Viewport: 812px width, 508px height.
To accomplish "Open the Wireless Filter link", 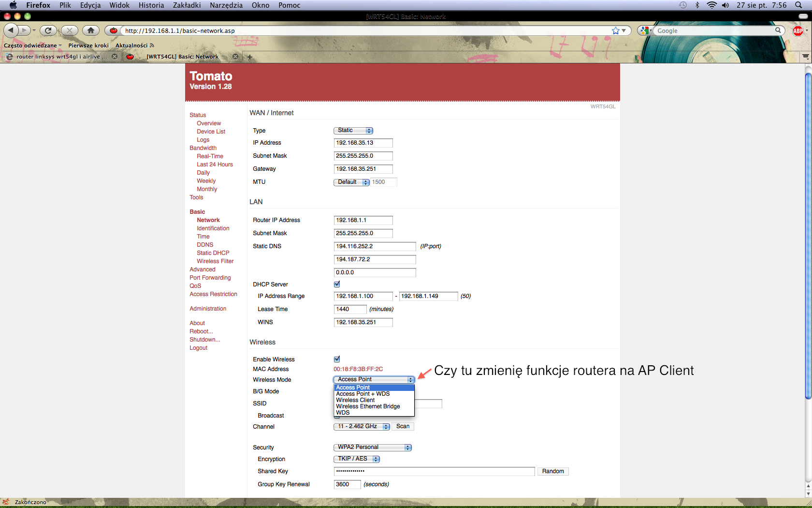I will click(215, 261).
